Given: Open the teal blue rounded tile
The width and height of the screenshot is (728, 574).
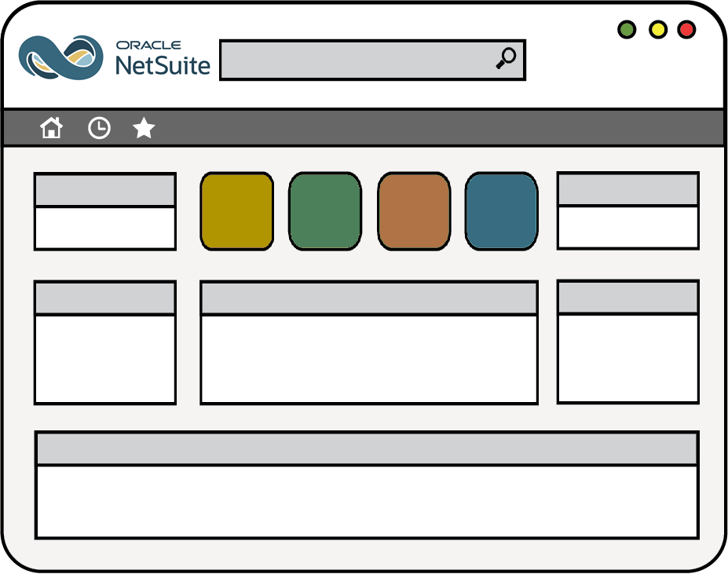Looking at the screenshot, I should click(x=502, y=211).
